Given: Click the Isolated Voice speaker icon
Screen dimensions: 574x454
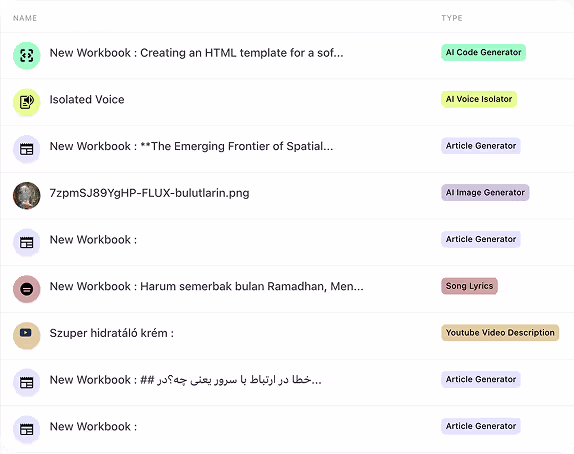Looking at the screenshot, I should [27, 102].
